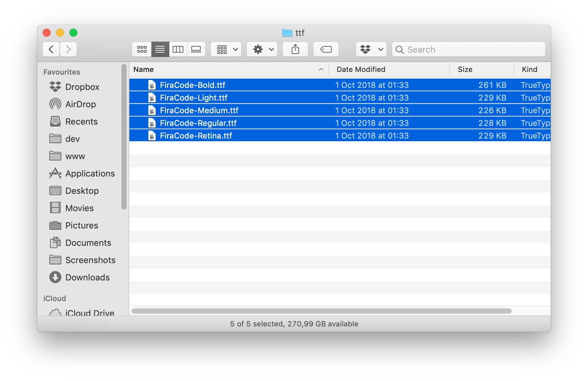
Task: Open Applications in the sidebar
Action: (x=90, y=174)
